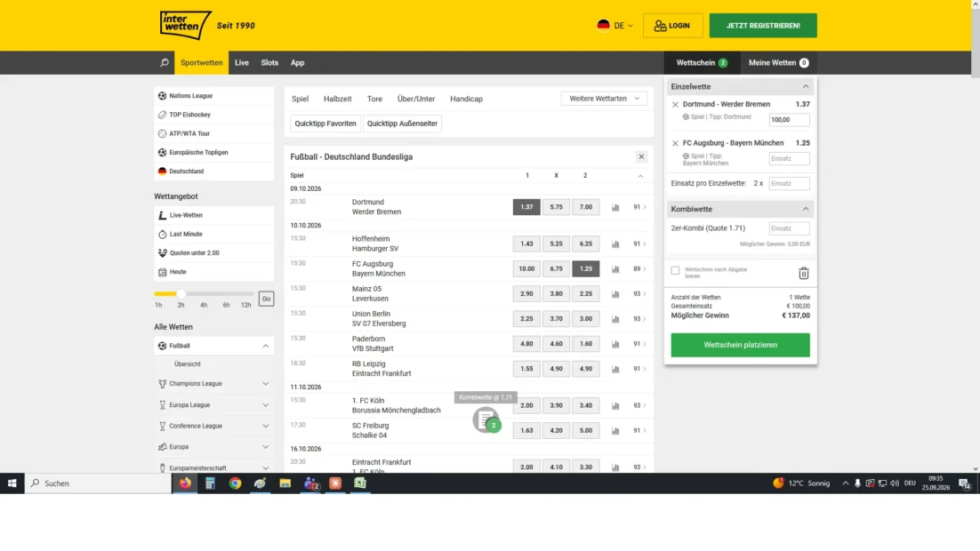The height and width of the screenshot is (551, 980).
Task: Open Weitere Wettarten dropdown
Action: click(605, 99)
